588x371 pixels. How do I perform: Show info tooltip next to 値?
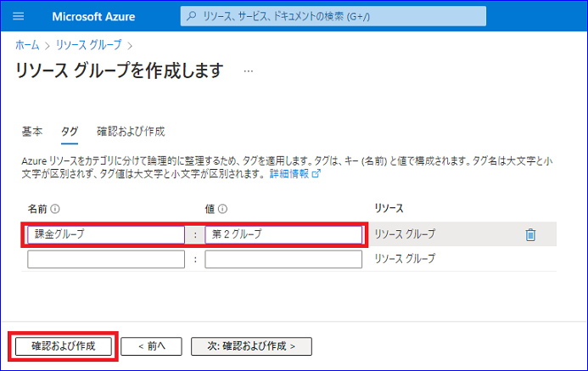pyautogui.click(x=222, y=209)
